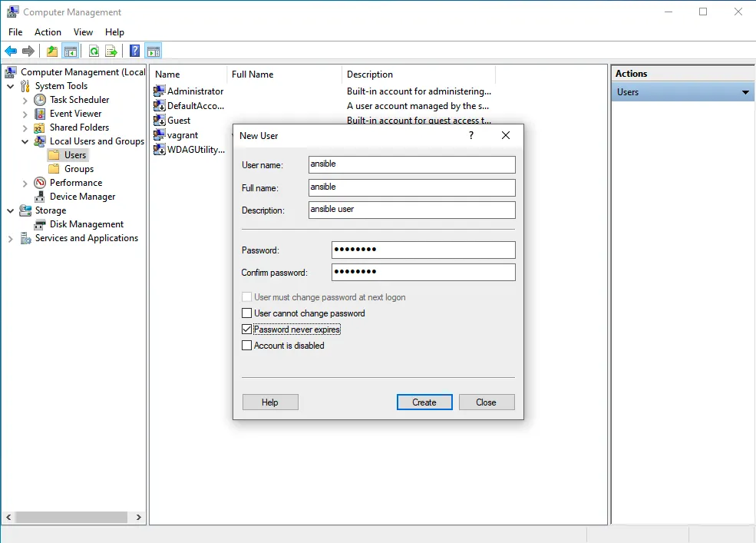Click the Forward arrow toolbar icon
The height and width of the screenshot is (543, 756).
pos(28,51)
